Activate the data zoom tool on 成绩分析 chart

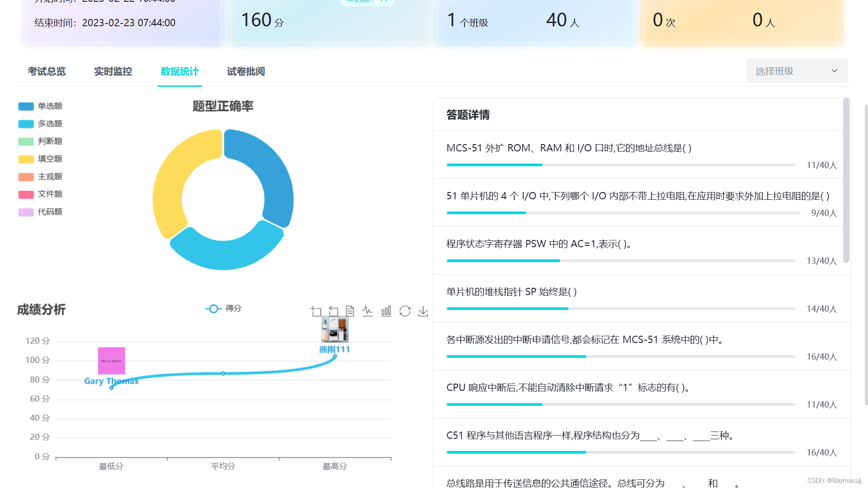(316, 311)
